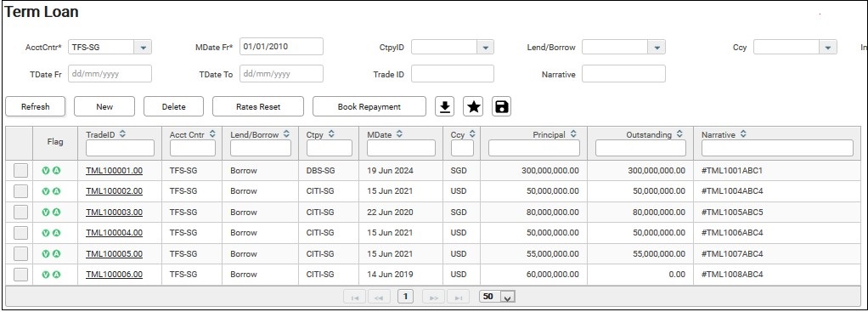Click the Ctpy column filter box
Viewport: 868px width, 312px height.
329,148
